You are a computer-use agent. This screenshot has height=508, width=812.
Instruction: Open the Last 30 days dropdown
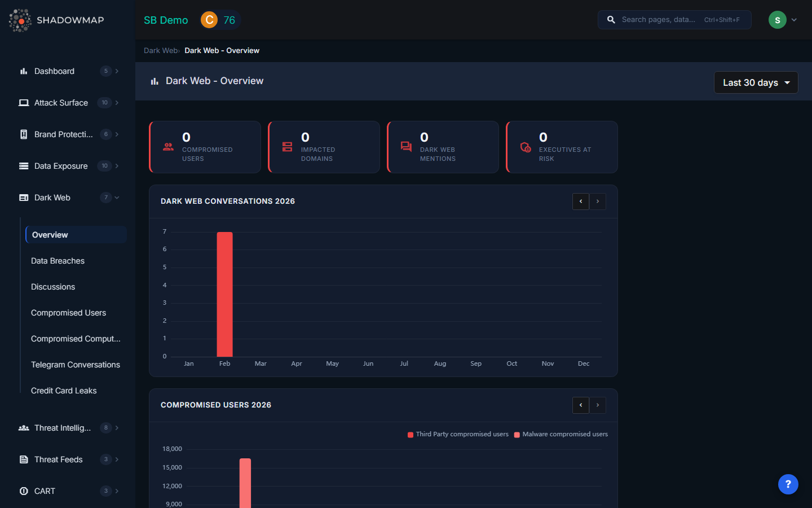click(756, 82)
